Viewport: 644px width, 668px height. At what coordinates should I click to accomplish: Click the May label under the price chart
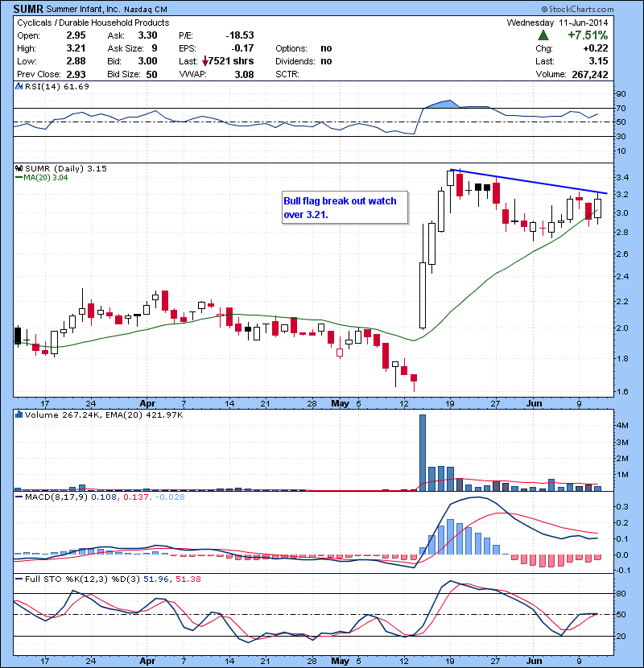click(x=339, y=404)
